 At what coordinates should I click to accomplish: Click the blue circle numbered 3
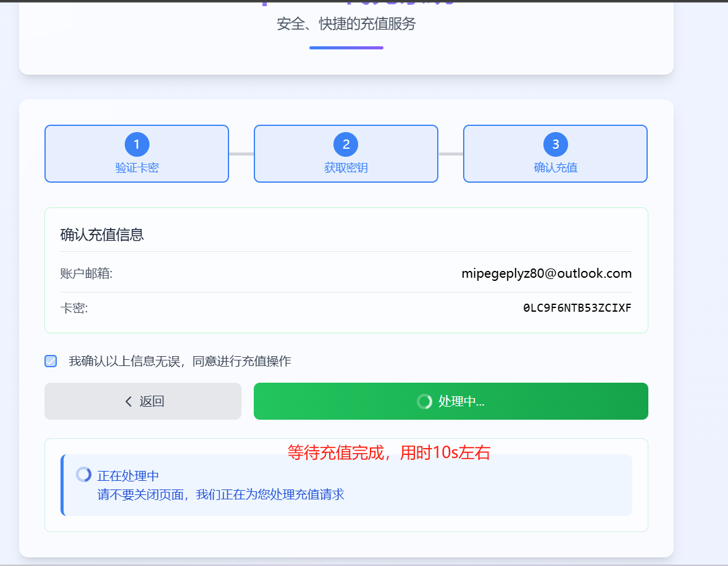coord(556,144)
